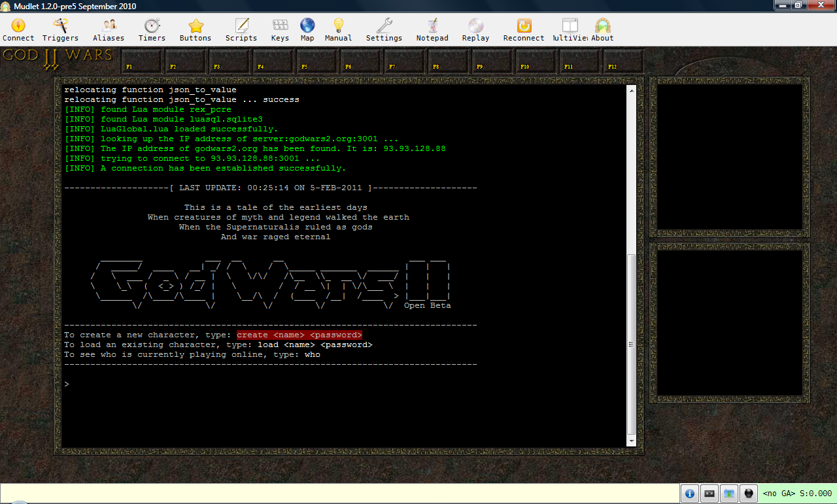Click the console scrollbar down arrow
This screenshot has width=837, height=504.
point(631,441)
